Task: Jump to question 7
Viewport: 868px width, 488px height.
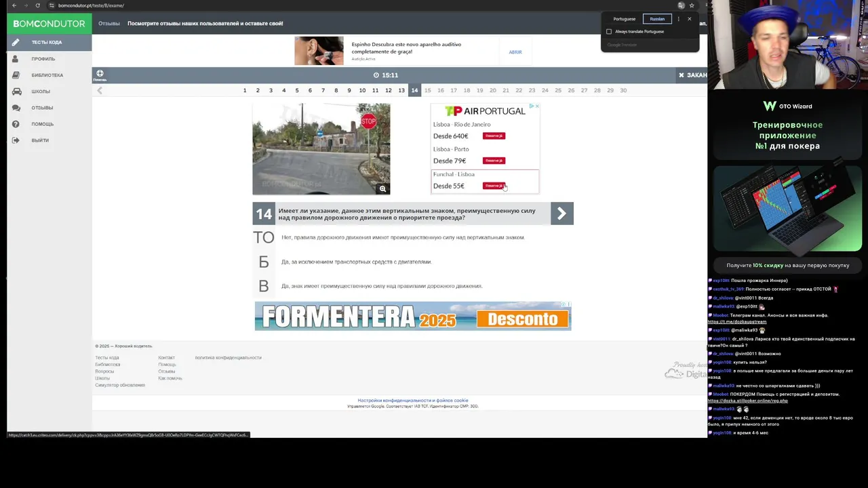Action: click(323, 90)
